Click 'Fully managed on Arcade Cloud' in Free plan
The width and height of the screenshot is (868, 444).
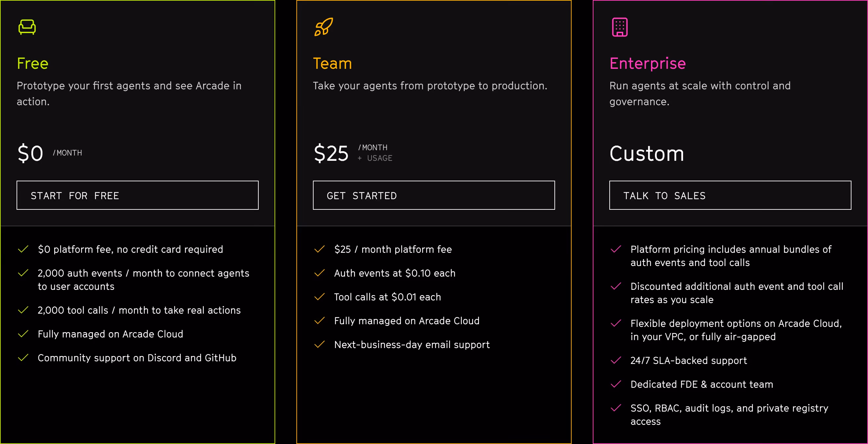coord(110,334)
